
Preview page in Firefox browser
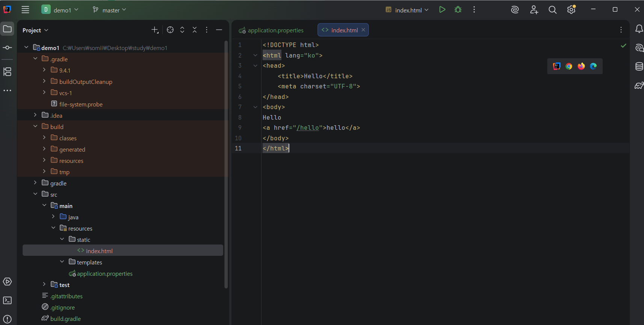click(x=581, y=66)
